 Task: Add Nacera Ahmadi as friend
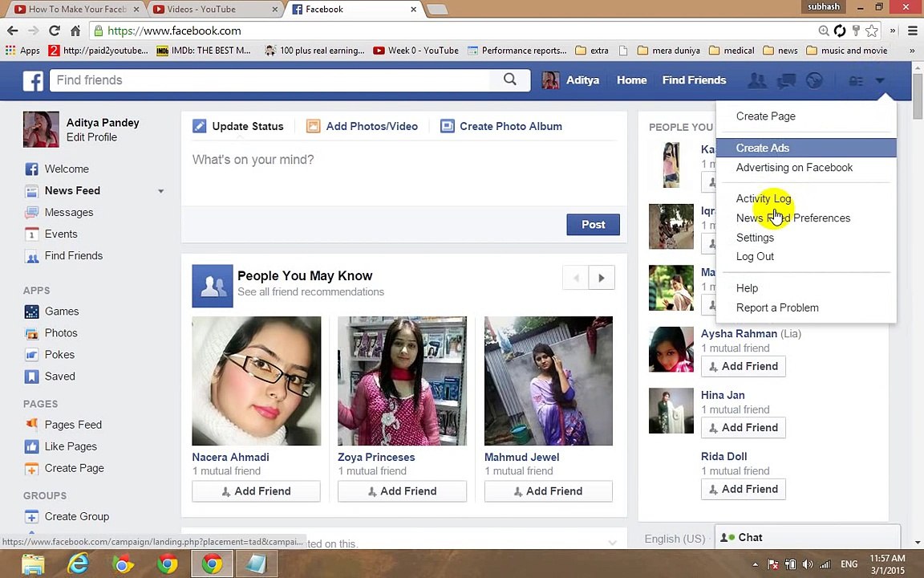coord(257,491)
